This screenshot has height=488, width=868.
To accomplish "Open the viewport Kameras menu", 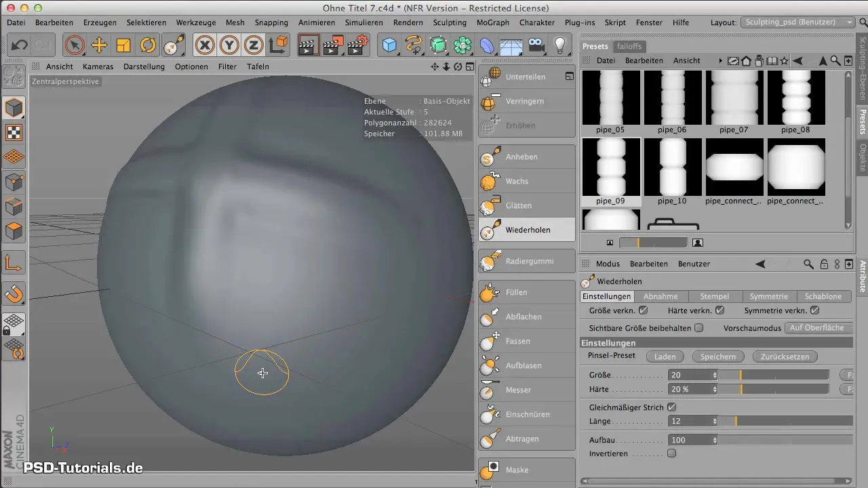I will (x=98, y=66).
